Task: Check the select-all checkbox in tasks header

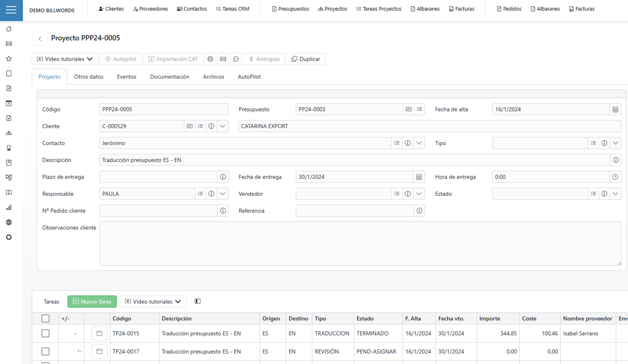Action: (46, 318)
